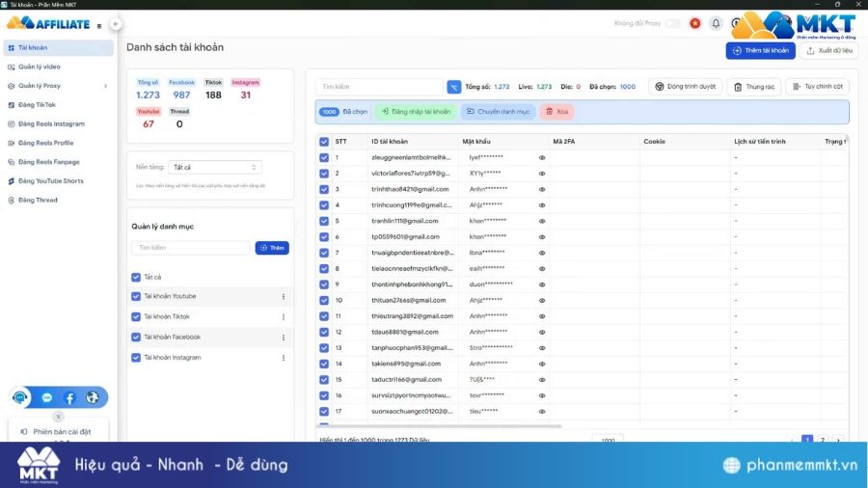Close the social bar with X button
This screenshot has width=868, height=488.
point(58,418)
